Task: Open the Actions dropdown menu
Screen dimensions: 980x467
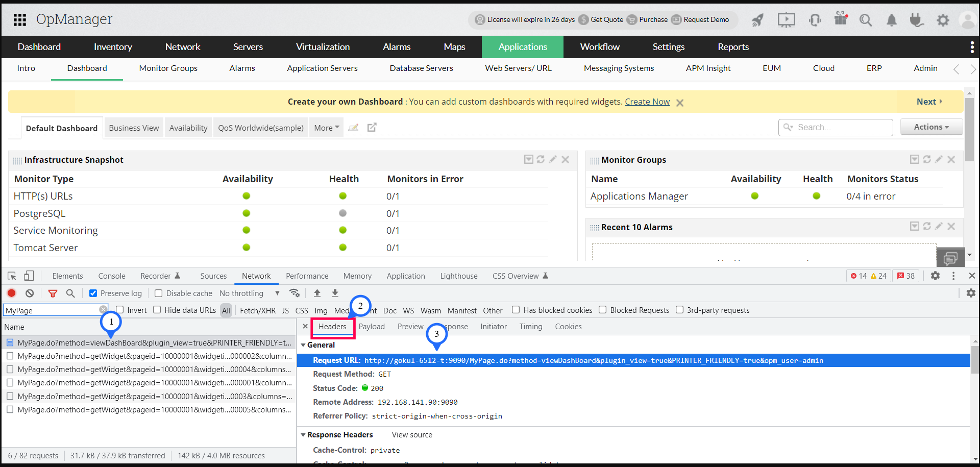Action: coord(931,127)
